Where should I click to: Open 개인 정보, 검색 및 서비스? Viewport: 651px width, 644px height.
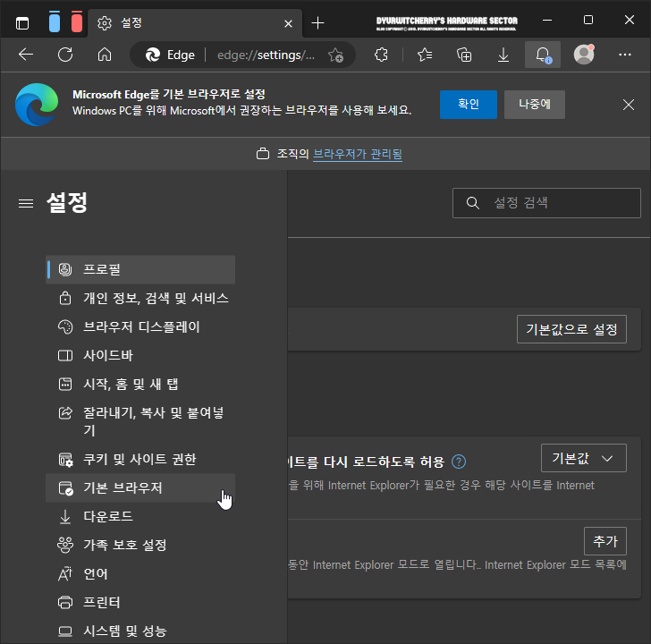[140, 298]
